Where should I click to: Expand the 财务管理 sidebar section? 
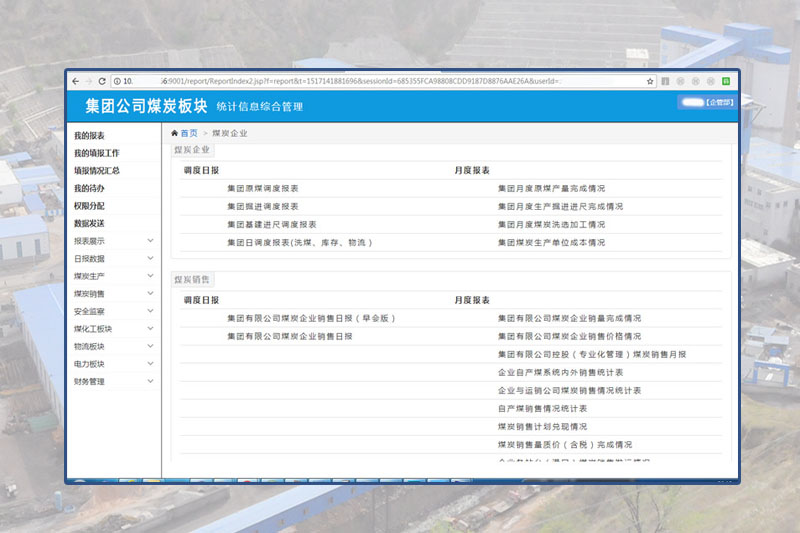pyautogui.click(x=150, y=381)
